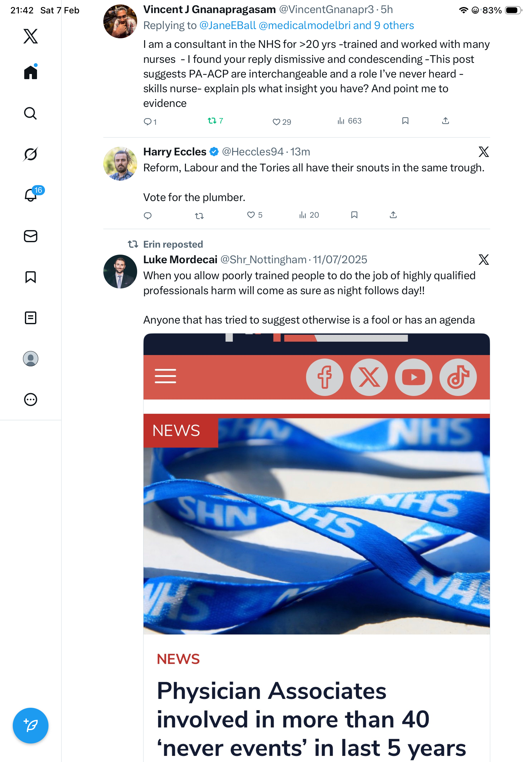Screen dimensions: 532x762
Task: Open the More options sidebar menu
Action: click(x=31, y=400)
